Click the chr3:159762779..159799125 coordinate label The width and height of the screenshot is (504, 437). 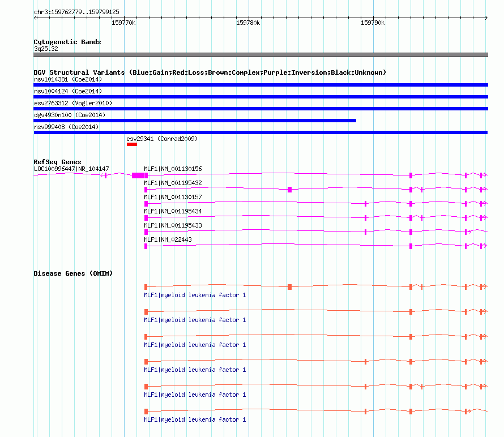pyautogui.click(x=76, y=12)
